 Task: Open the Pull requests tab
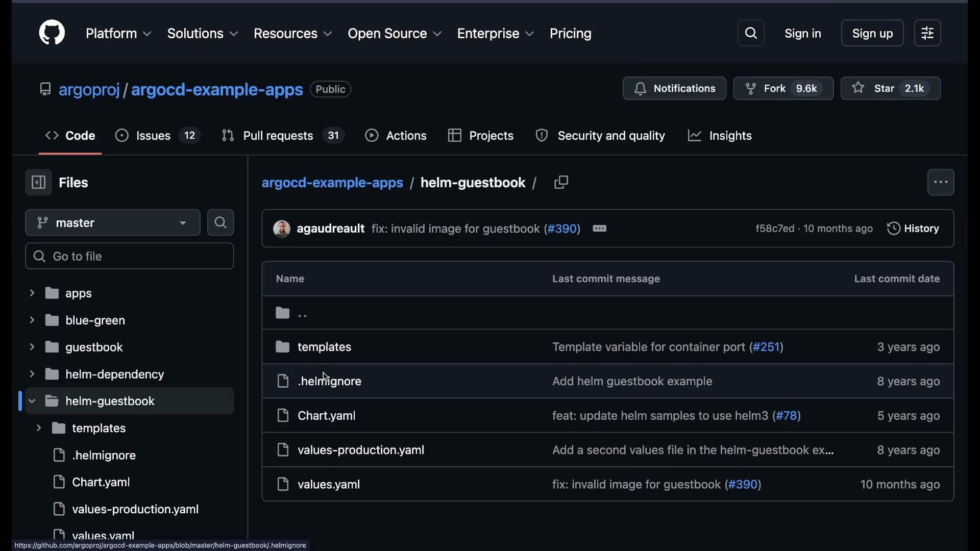coord(283,136)
